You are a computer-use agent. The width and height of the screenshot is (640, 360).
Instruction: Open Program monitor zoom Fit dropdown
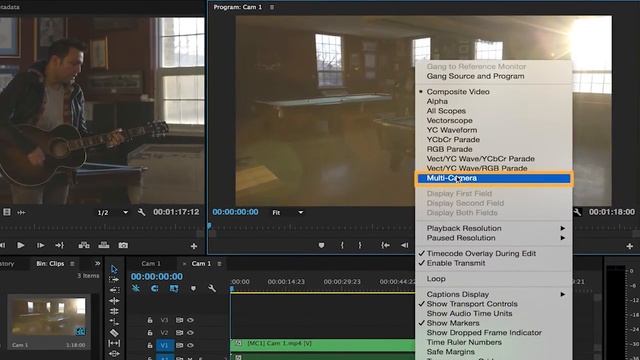tap(288, 212)
